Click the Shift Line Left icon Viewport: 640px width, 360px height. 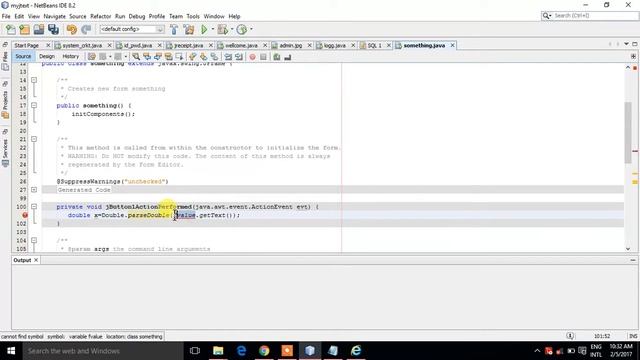click(228, 57)
